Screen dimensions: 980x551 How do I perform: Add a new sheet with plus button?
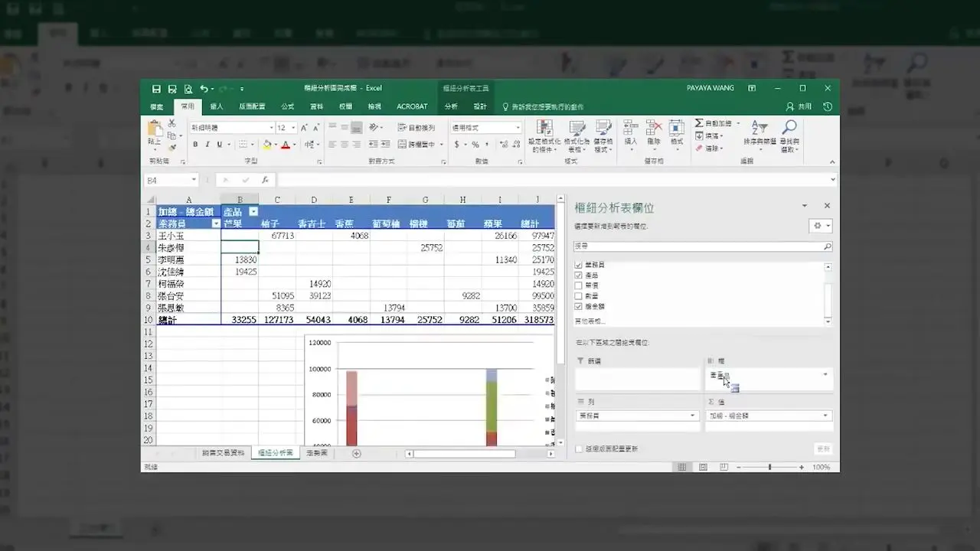click(356, 454)
